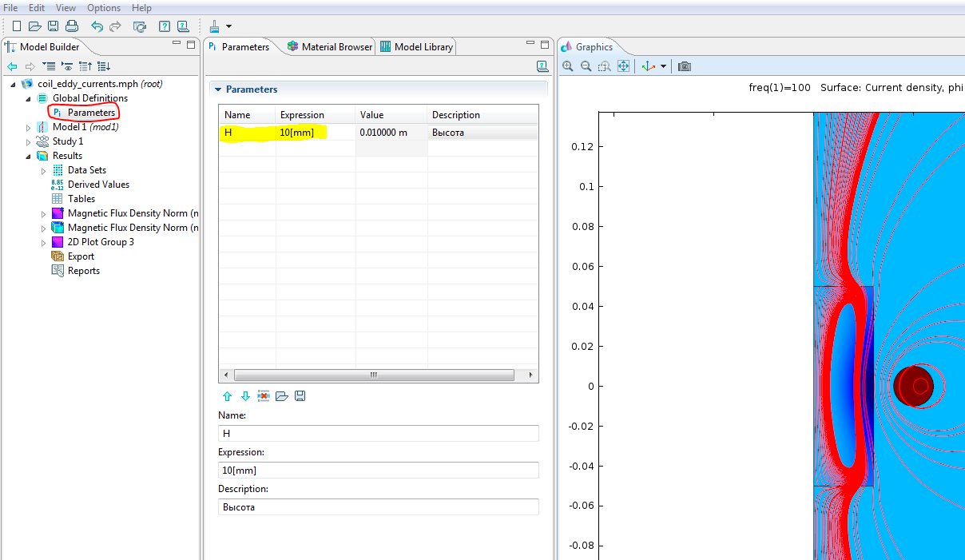The image size is (965, 560).
Task: Create a new model with New icon
Action: (17, 26)
